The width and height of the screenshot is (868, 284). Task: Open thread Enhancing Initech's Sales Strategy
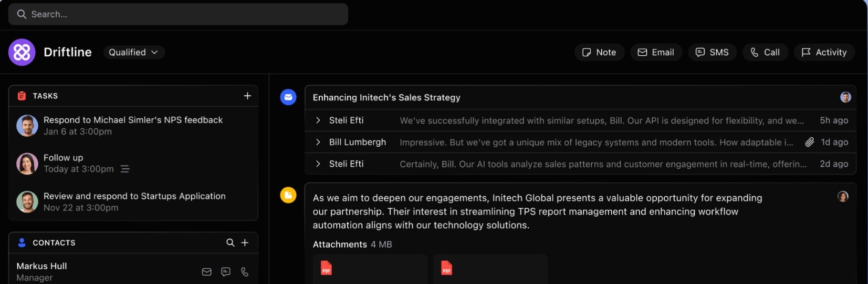pyautogui.click(x=386, y=97)
